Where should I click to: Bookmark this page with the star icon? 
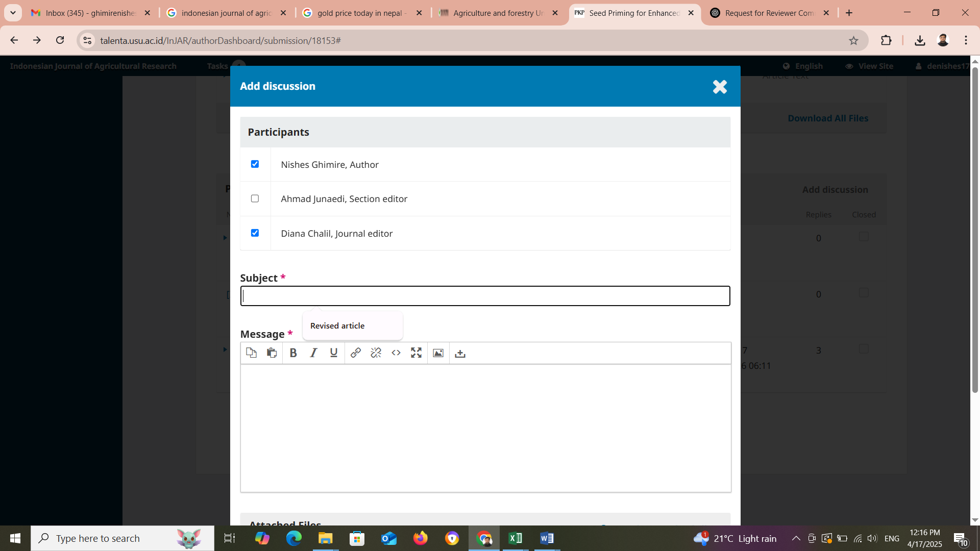coord(853,40)
